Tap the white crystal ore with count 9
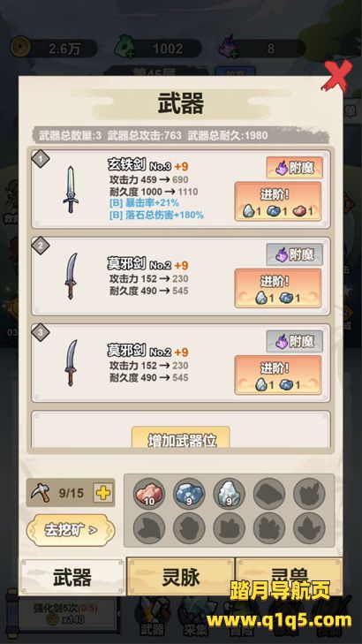Viewport: 362px width, 644px height. 229,493
